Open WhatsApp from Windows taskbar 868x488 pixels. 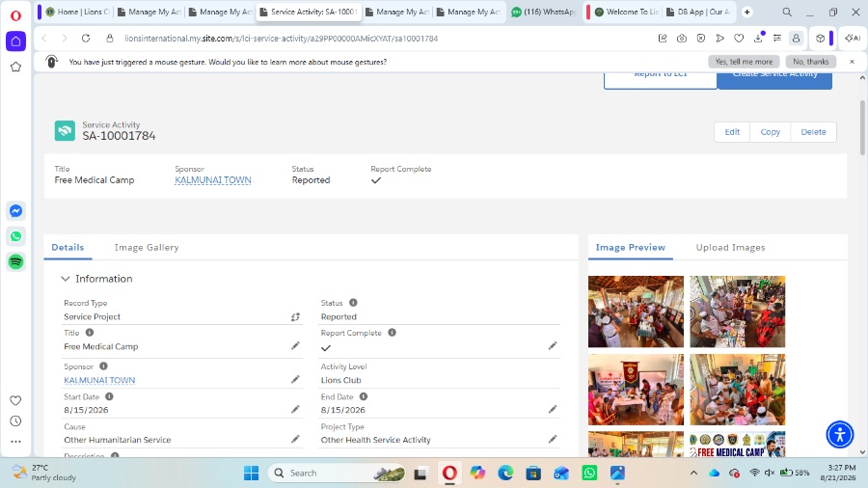point(589,474)
